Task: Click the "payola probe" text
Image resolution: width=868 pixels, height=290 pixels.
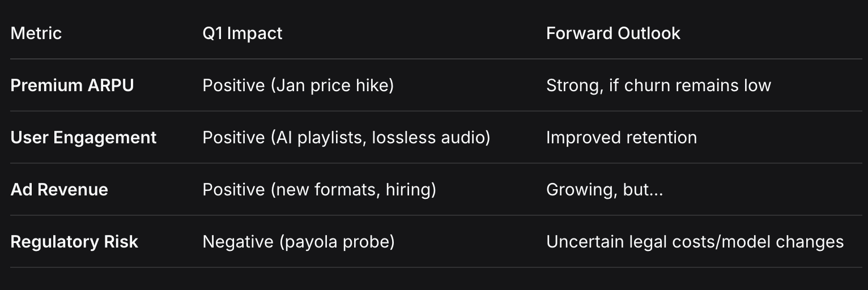Action: 337,242
